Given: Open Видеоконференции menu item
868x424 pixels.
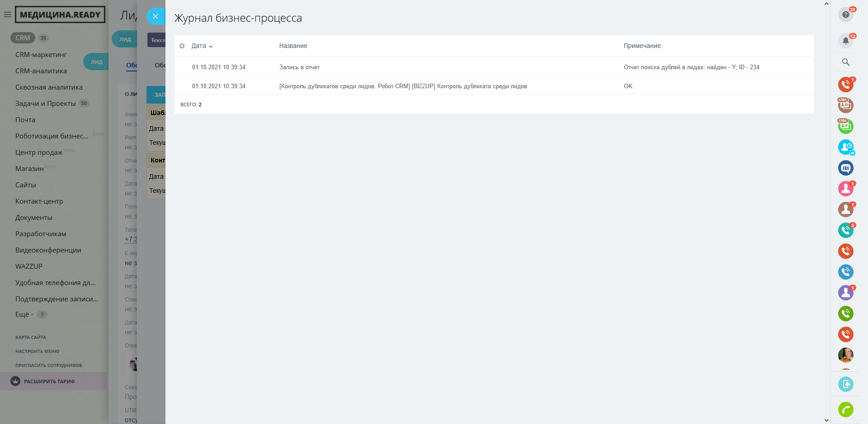Looking at the screenshot, I should click(48, 250).
